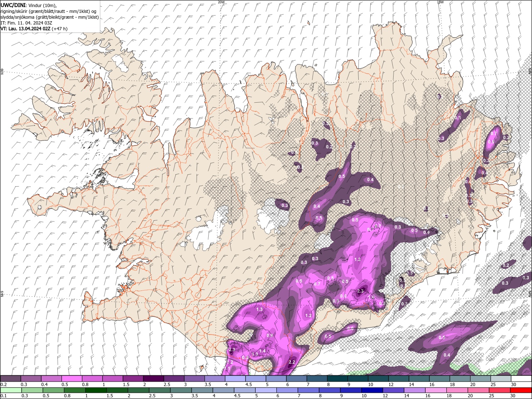This screenshot has height=399, width=532.
Task: Pick the dark navy swatch labeled 10 in lower legend
Action: tap(372, 390)
